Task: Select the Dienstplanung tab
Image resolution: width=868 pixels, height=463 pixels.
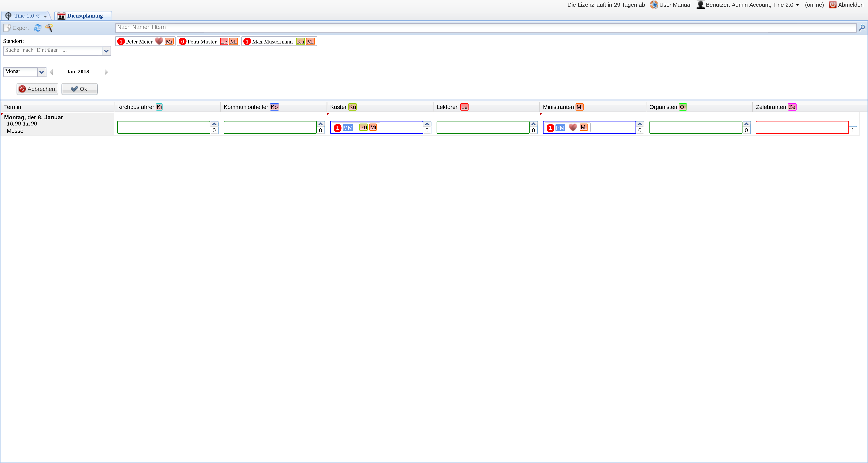Action: 83,16
